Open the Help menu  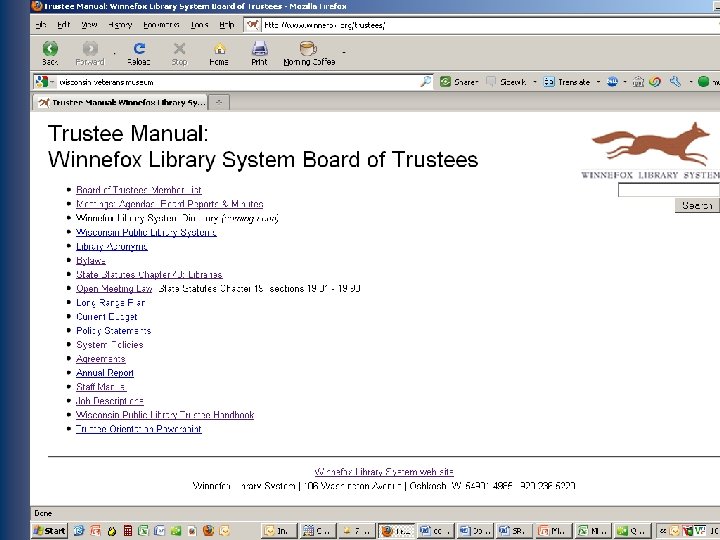226,25
